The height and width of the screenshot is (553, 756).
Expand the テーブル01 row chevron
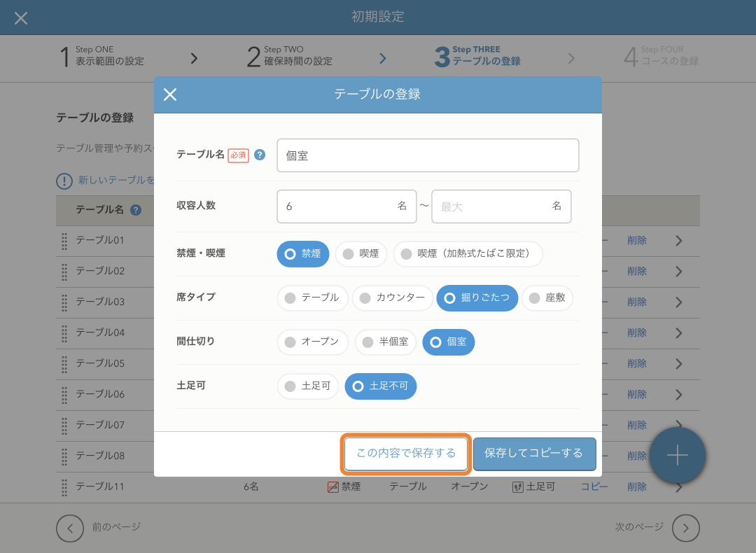678,241
